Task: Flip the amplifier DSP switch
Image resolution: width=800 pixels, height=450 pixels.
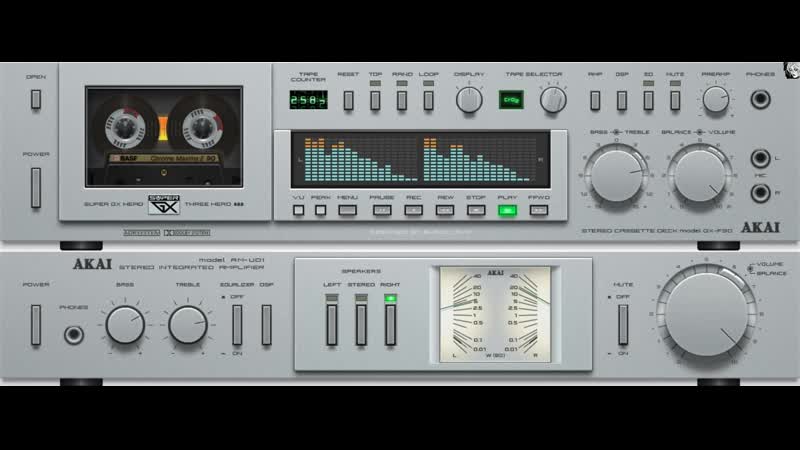Action: 266,325
